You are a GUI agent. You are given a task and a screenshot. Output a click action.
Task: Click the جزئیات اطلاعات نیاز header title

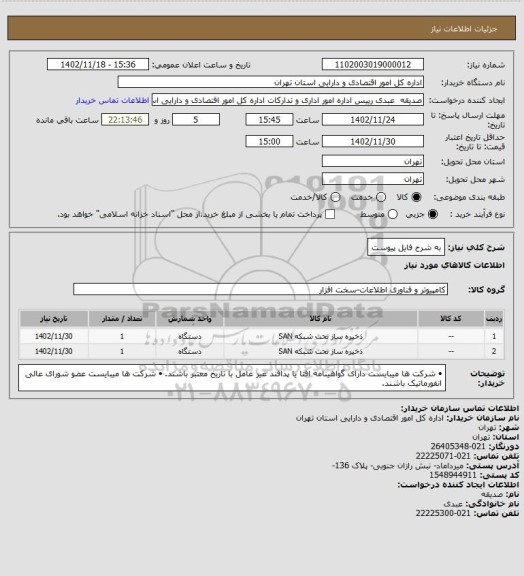464,29
